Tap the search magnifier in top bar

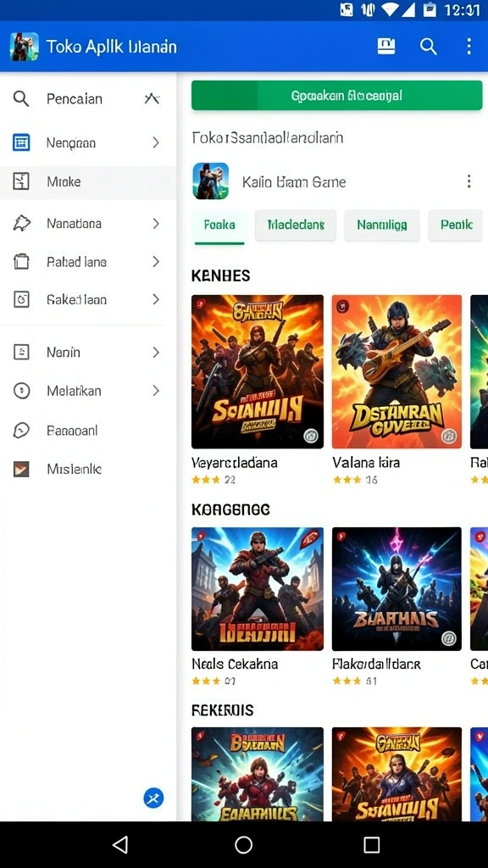(x=428, y=46)
